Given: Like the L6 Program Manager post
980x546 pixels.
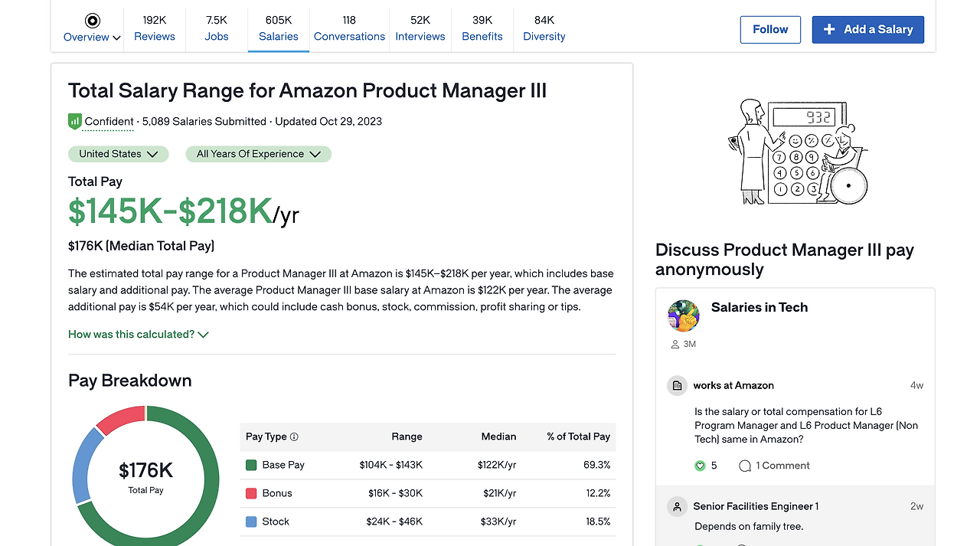Looking at the screenshot, I should (699, 466).
